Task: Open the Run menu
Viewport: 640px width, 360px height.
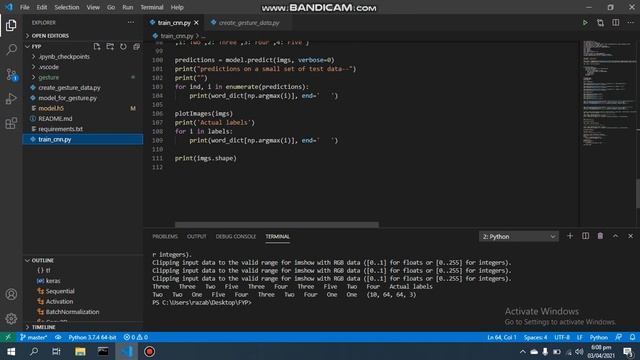Action: pos(127,7)
